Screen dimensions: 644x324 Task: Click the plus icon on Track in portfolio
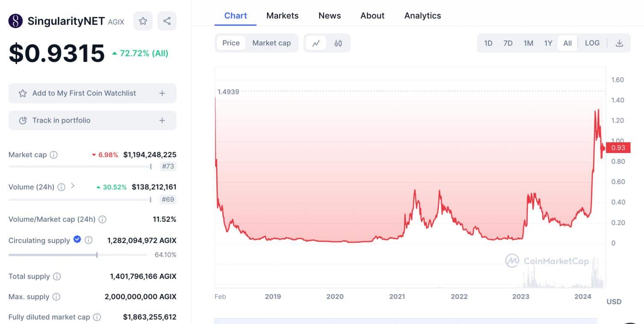[162, 121]
